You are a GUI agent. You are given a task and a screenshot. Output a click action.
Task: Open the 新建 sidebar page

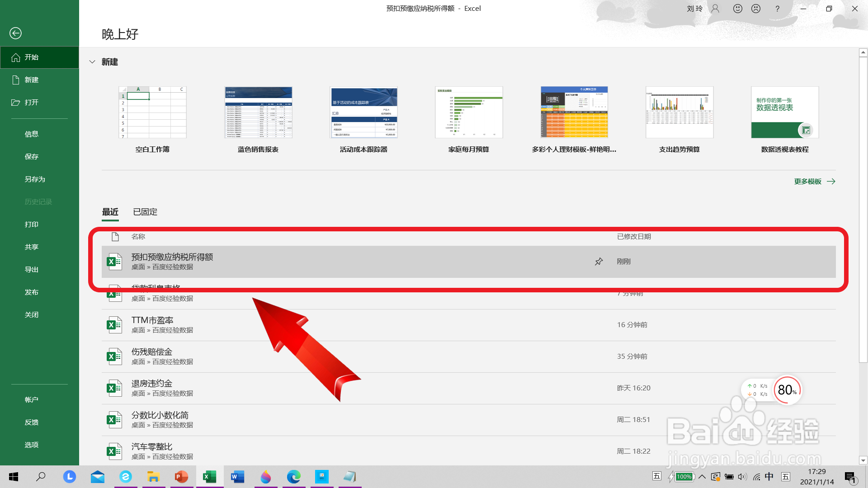(x=39, y=80)
